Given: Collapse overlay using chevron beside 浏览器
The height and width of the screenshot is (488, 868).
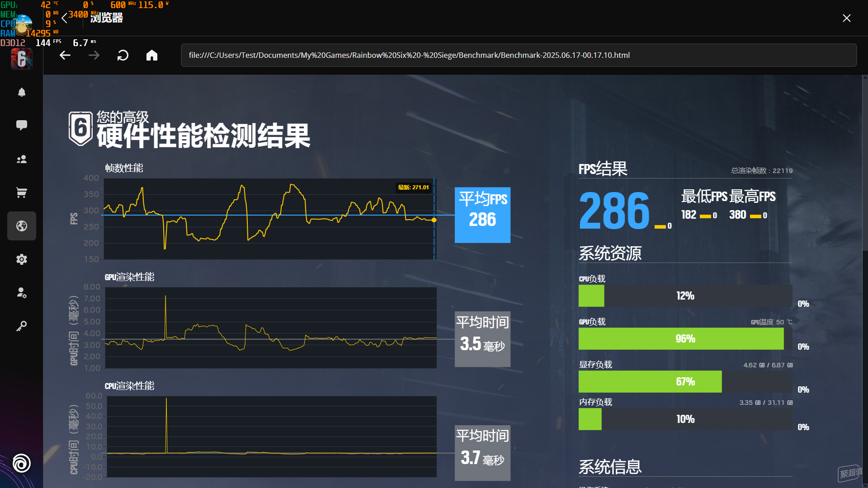Looking at the screenshot, I should [x=64, y=18].
